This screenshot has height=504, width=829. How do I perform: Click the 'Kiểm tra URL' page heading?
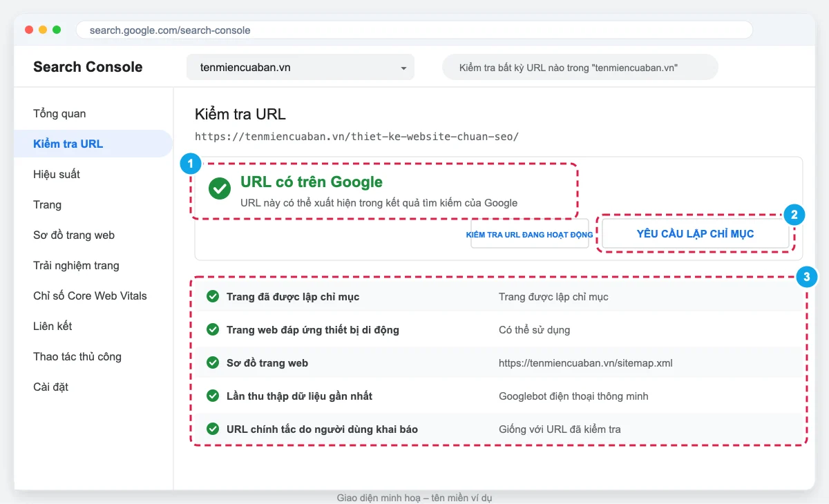(x=240, y=115)
